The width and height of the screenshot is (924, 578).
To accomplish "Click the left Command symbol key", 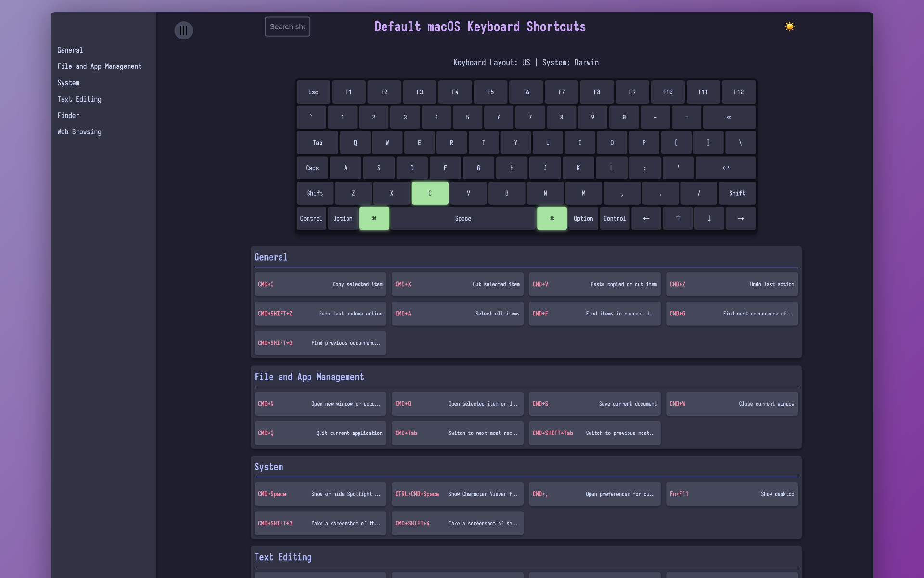I will [374, 218].
